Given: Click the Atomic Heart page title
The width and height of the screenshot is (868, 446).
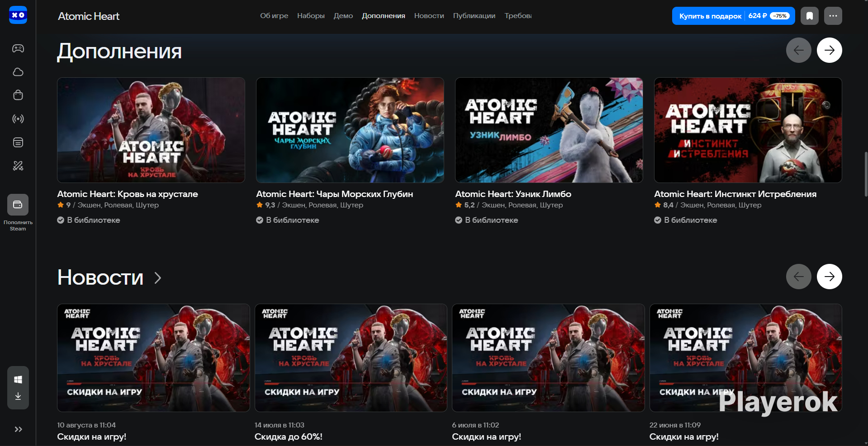Looking at the screenshot, I should 89,16.
